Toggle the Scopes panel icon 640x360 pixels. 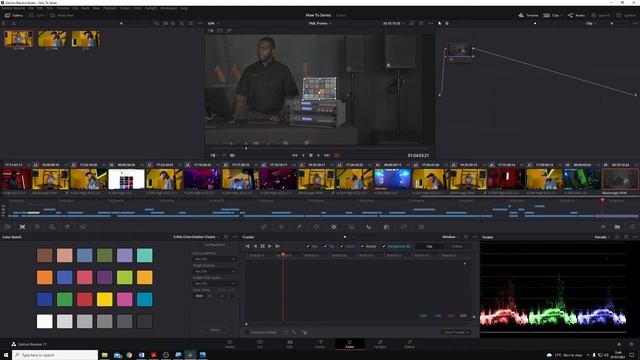click(617, 227)
